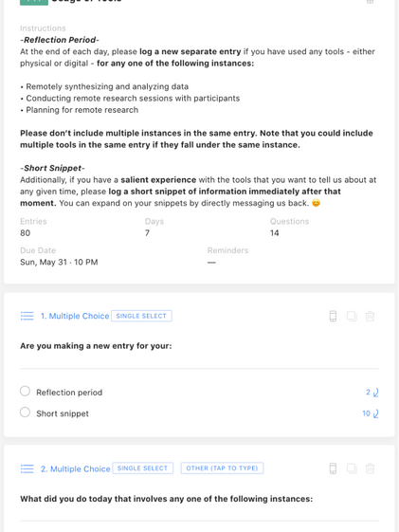Open mobile preview for question 1
This screenshot has height=532, width=399.
click(x=333, y=316)
